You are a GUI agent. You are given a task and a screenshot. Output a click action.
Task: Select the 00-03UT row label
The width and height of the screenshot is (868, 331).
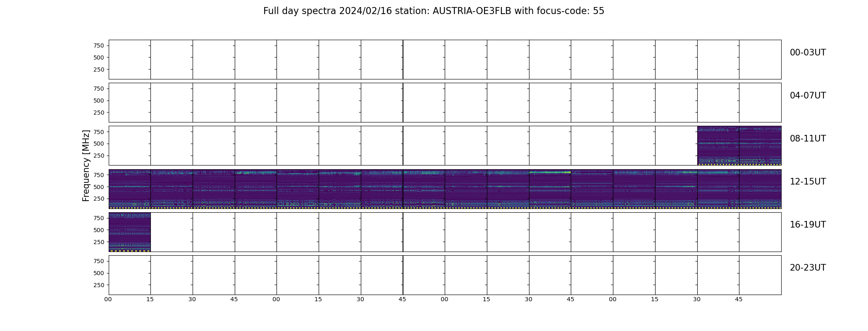(808, 53)
